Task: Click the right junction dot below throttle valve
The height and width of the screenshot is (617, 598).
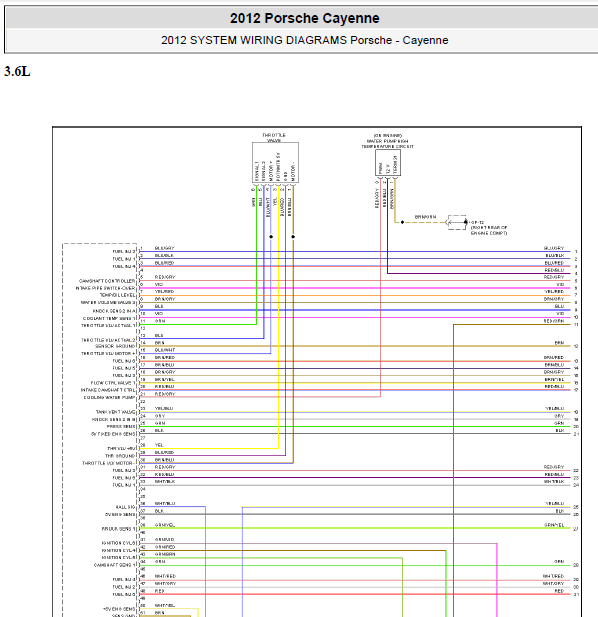Action: [293, 236]
